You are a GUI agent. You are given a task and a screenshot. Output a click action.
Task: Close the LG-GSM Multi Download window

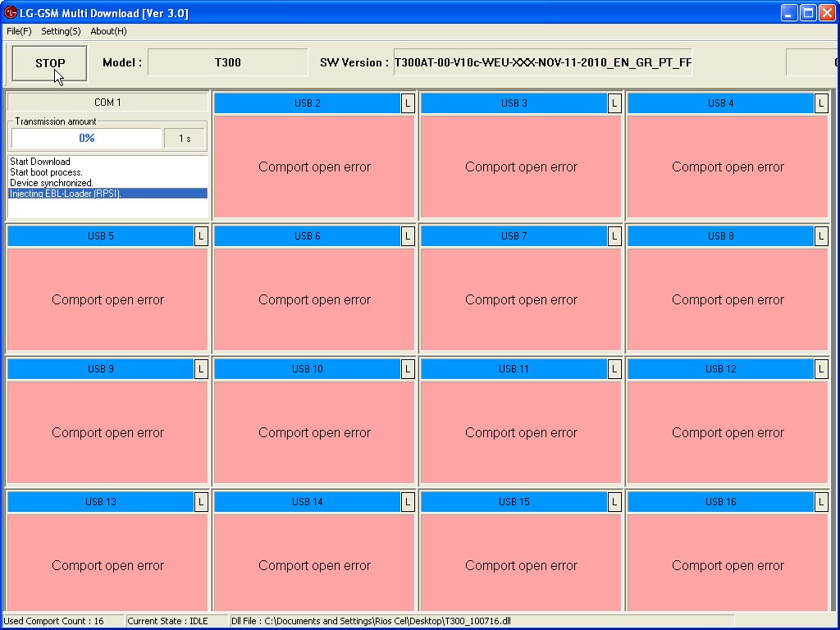pos(827,13)
